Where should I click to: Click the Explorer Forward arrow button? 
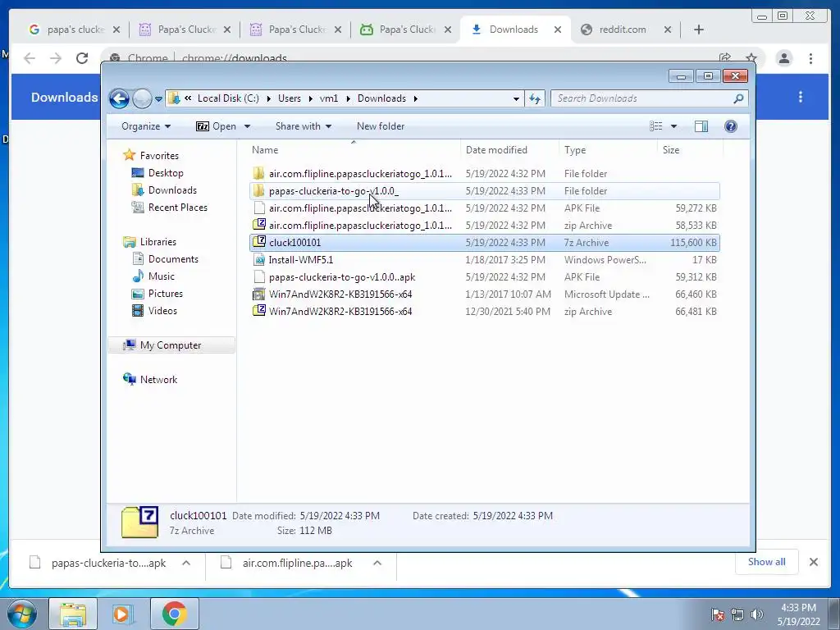click(142, 98)
